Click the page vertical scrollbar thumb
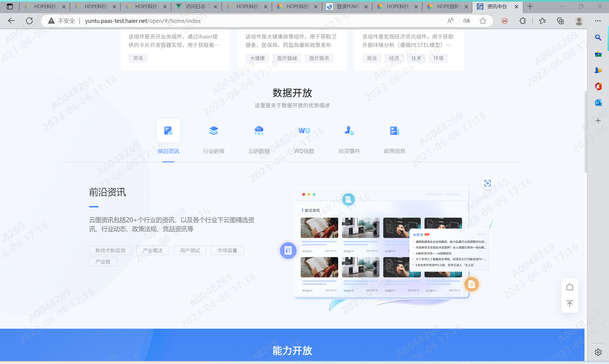The image size is (609, 364). click(x=586, y=132)
